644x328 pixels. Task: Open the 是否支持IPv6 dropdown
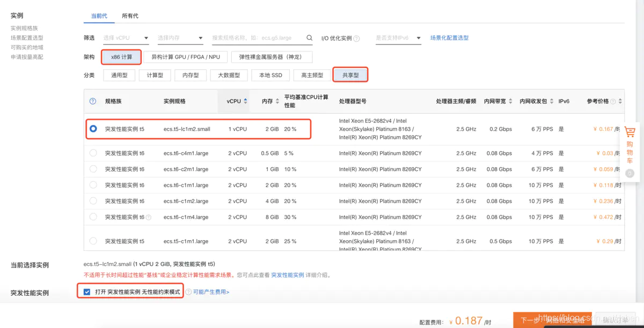coord(399,38)
